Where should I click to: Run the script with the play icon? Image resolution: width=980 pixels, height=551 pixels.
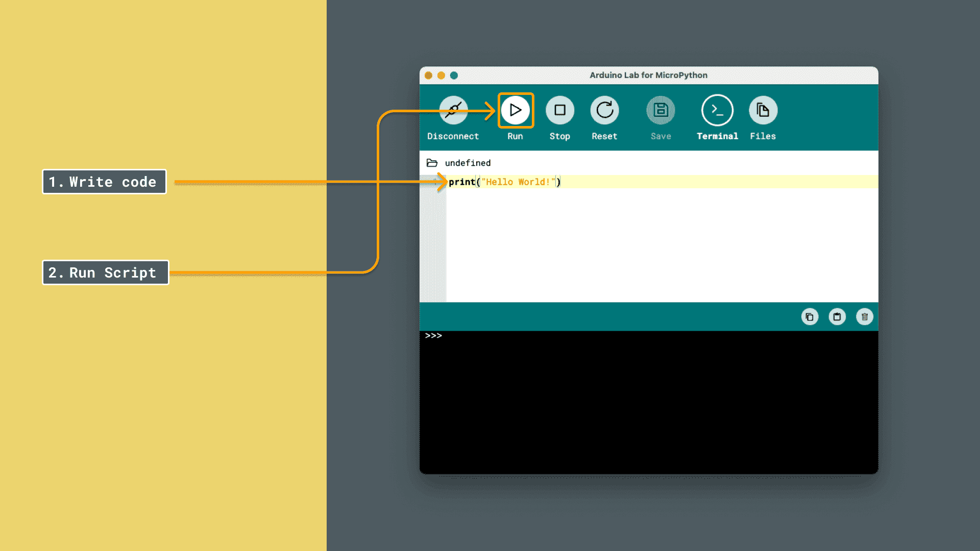click(x=515, y=110)
